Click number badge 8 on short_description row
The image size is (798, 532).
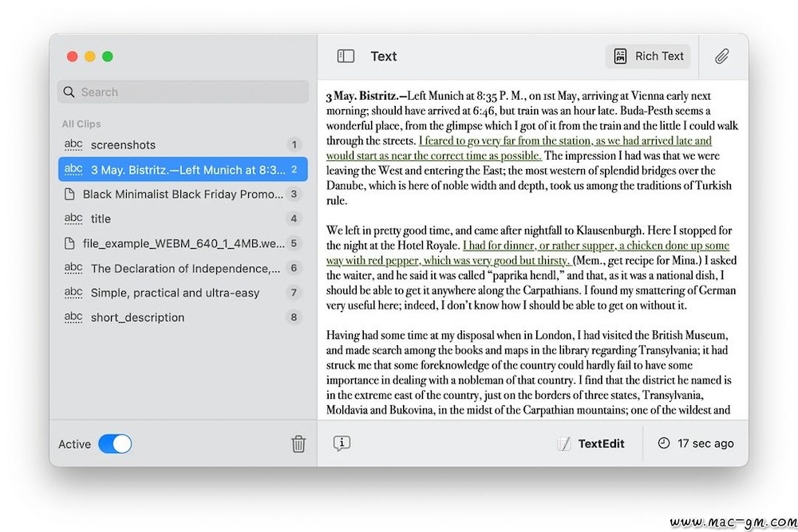coord(294,317)
